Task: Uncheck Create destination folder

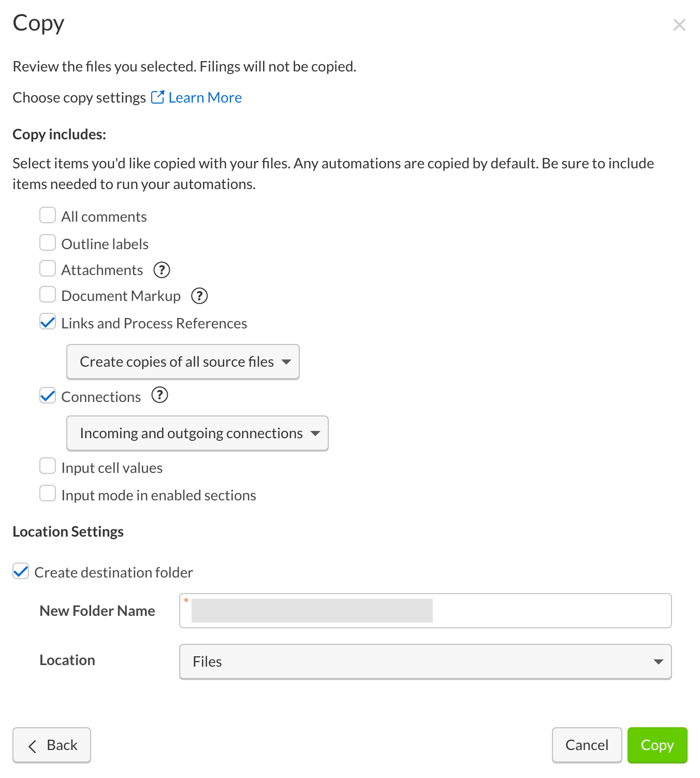Action: click(21, 571)
